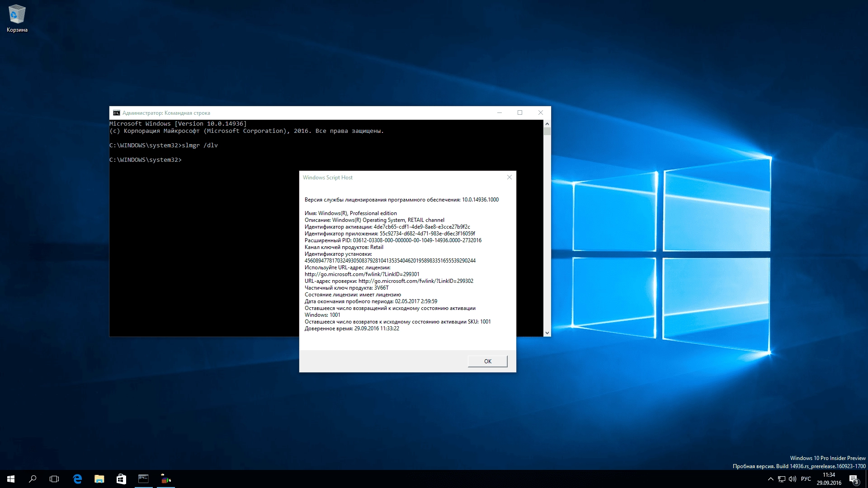Click 'Professional edition' name line
Viewport: 868px width, 488px height.
coord(351,213)
